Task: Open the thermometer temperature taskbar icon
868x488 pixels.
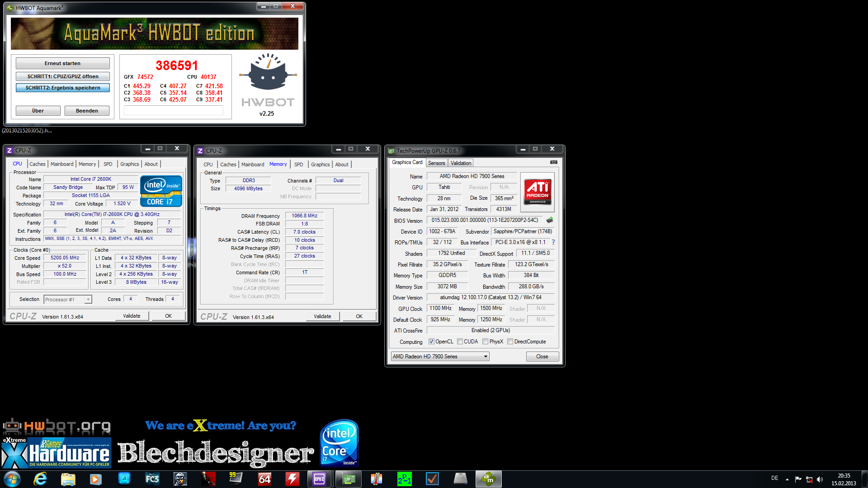Action: (376, 479)
